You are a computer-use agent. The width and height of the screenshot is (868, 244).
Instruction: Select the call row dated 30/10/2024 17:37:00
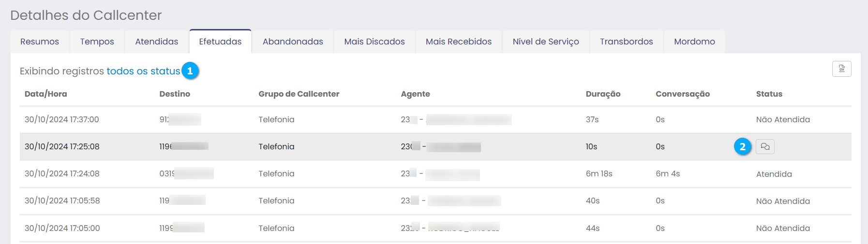click(x=62, y=119)
